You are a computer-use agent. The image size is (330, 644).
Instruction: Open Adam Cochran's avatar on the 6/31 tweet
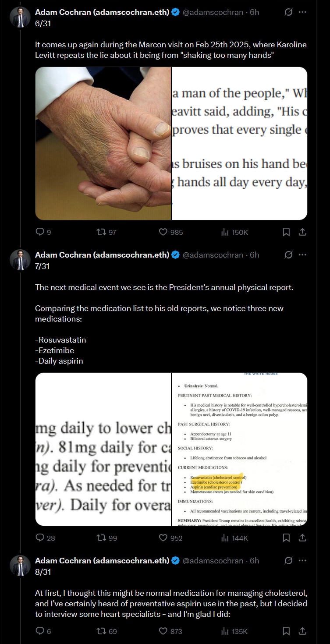(20, 18)
